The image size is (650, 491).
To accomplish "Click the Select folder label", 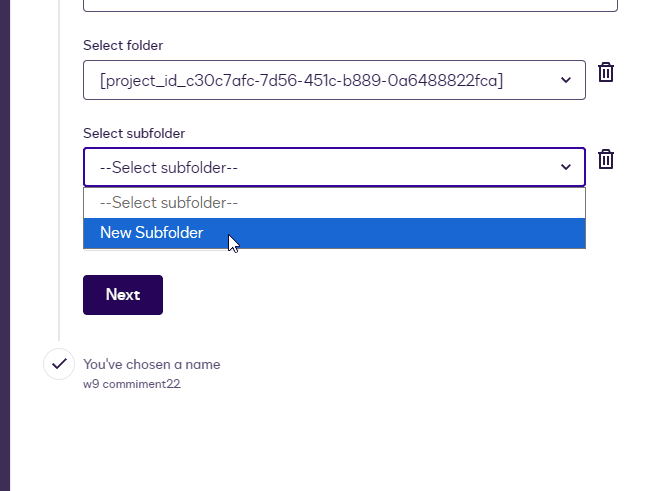I will 123,45.
